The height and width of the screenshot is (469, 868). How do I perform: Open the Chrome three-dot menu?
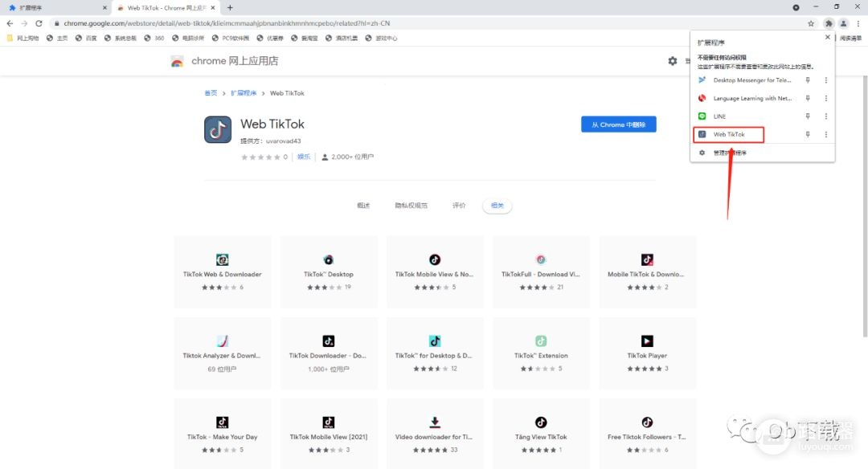(x=858, y=23)
